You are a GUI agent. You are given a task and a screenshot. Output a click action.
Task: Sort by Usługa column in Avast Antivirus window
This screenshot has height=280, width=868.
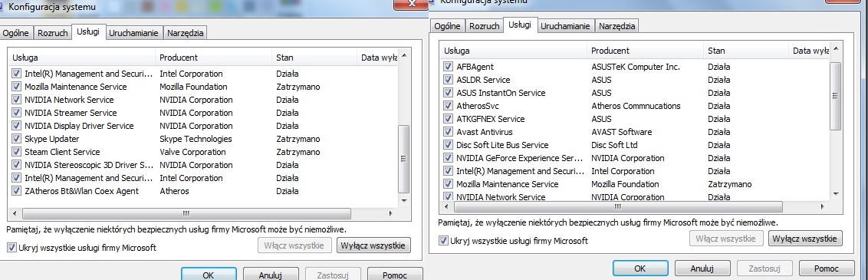pyautogui.click(x=514, y=51)
